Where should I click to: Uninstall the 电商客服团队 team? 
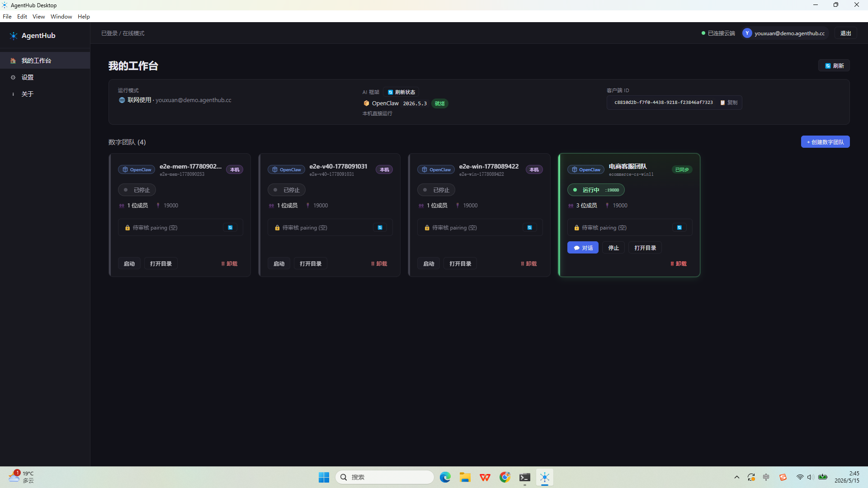pos(679,264)
